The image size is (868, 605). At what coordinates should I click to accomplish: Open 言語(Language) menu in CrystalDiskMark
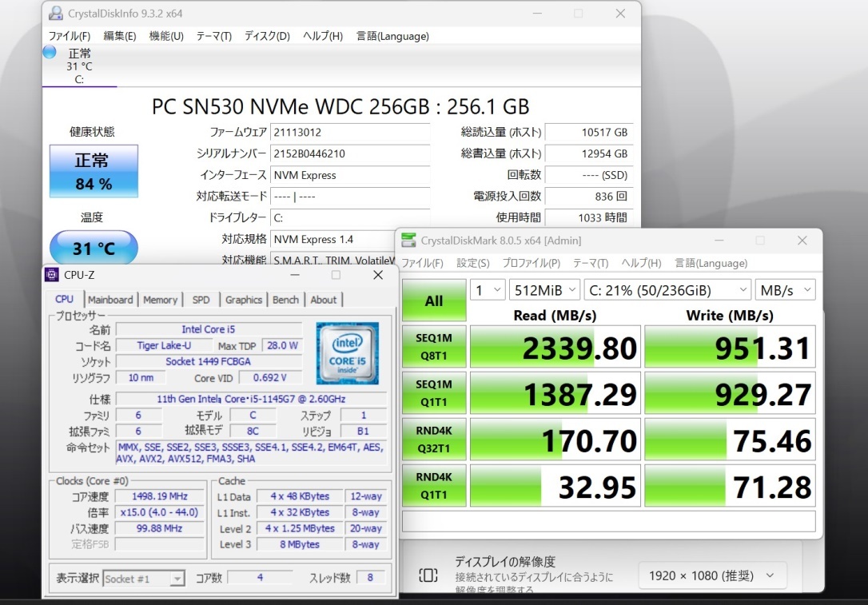pos(711,263)
